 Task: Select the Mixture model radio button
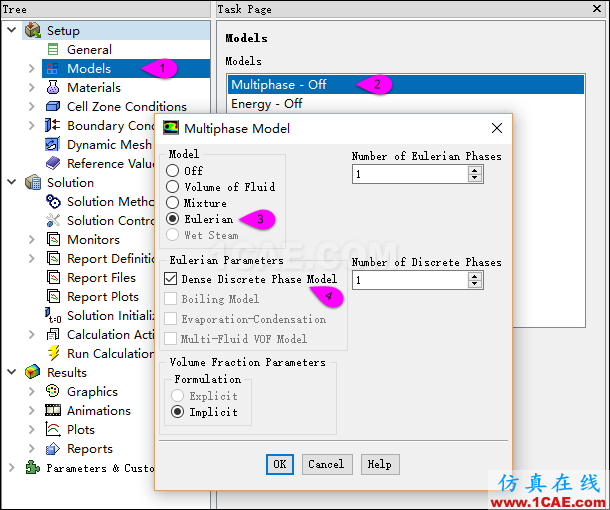(172, 203)
